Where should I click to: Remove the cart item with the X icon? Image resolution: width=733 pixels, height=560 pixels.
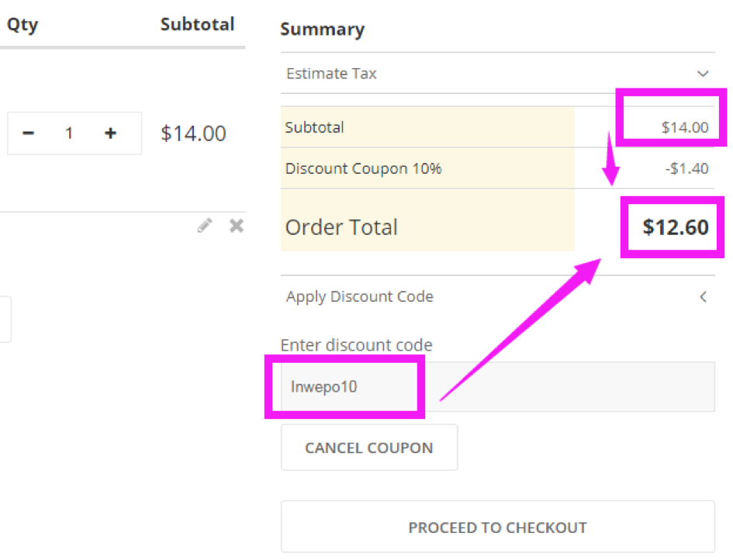click(x=237, y=226)
